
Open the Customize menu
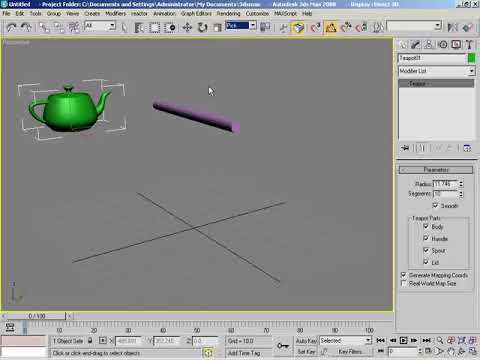pyautogui.click(x=257, y=14)
